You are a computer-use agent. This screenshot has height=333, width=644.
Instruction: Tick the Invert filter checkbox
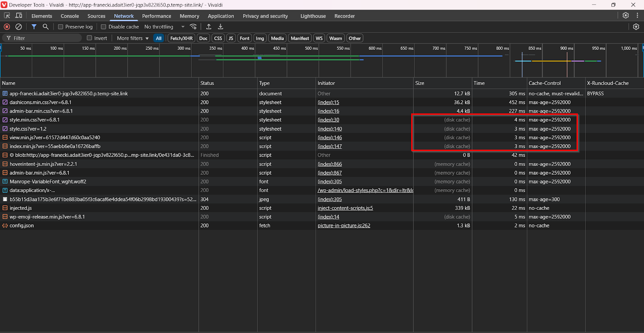(90, 38)
